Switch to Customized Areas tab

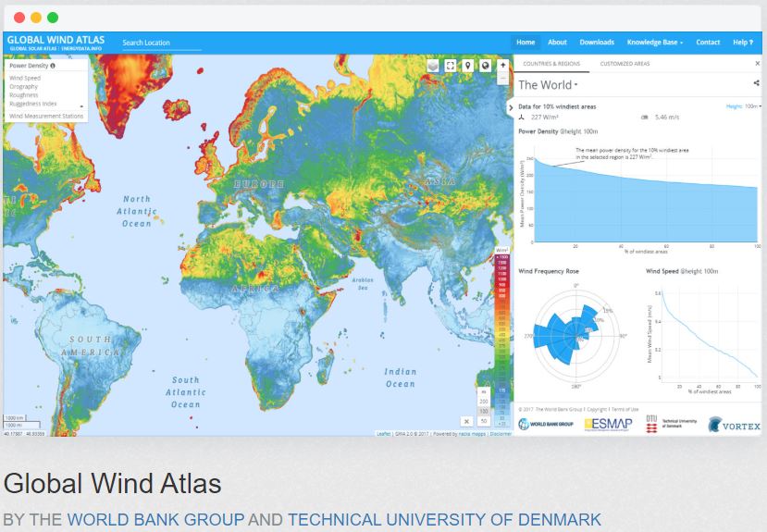tap(625, 64)
